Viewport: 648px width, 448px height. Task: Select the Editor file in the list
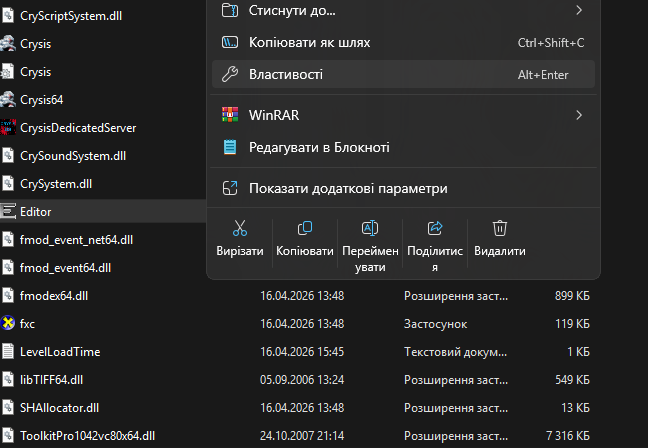[x=103, y=212]
